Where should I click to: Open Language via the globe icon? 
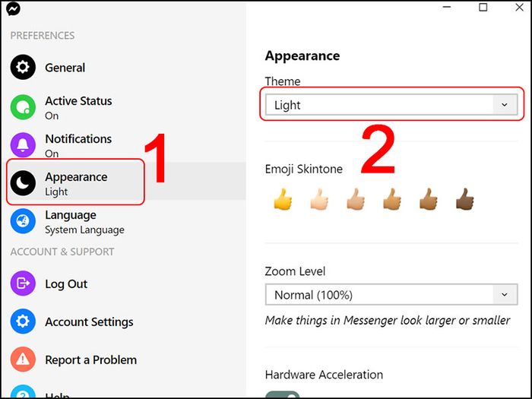coord(23,221)
